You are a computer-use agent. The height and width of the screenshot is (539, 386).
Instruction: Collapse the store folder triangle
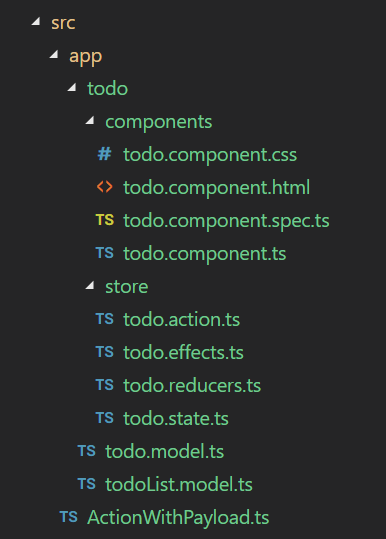(90, 285)
